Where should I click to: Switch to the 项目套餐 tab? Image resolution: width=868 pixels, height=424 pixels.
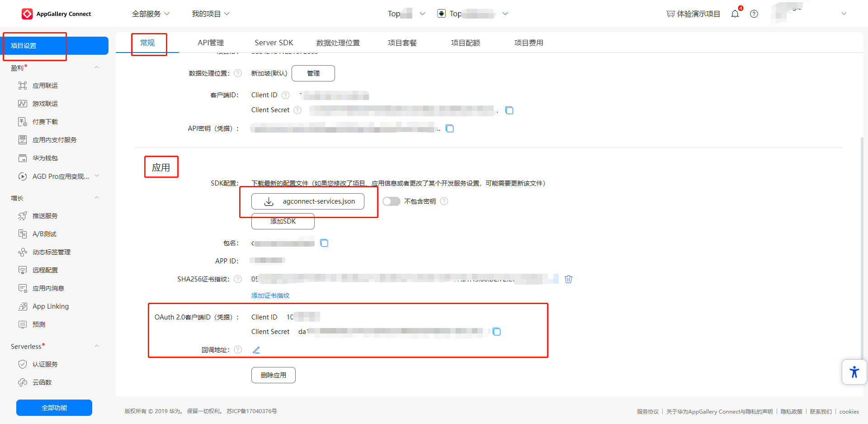point(402,43)
